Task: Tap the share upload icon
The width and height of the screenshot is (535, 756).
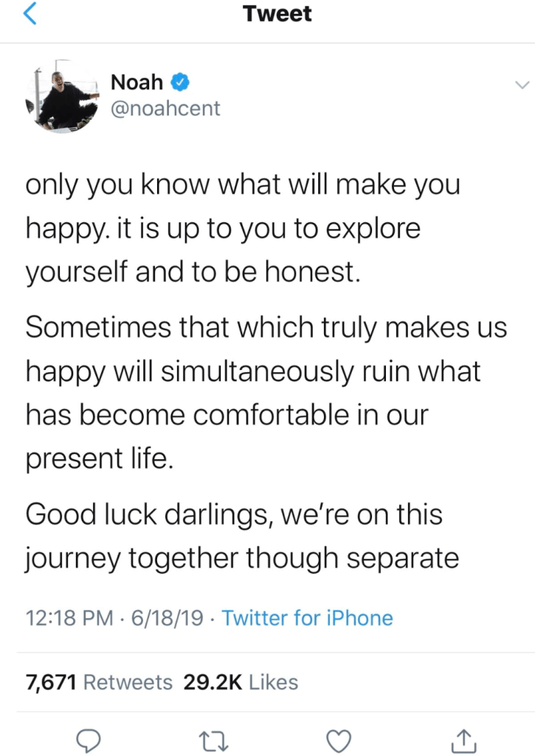Action: 463,739
